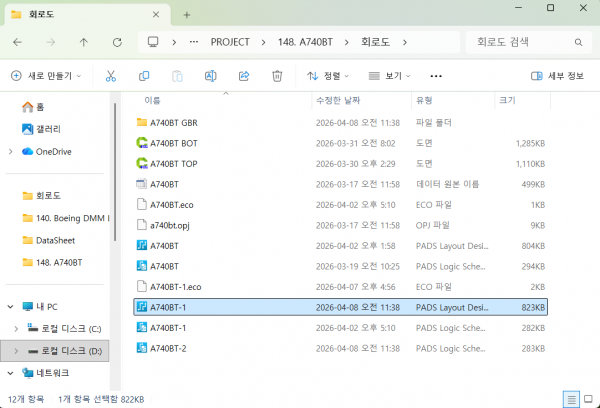The image size is (600, 408).
Task: Open the 새로 만들기 dropdown
Action: pos(46,76)
